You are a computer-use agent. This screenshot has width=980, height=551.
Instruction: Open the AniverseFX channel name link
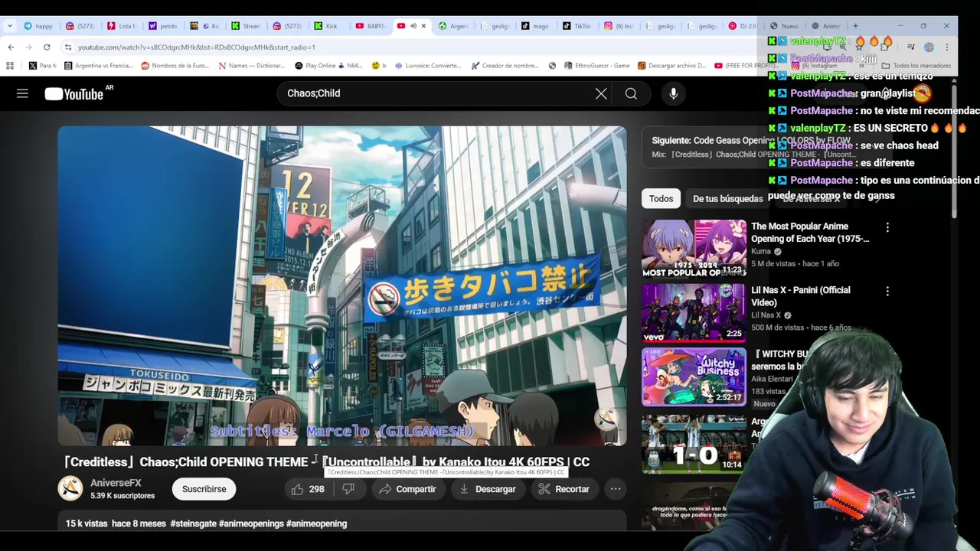(116, 483)
